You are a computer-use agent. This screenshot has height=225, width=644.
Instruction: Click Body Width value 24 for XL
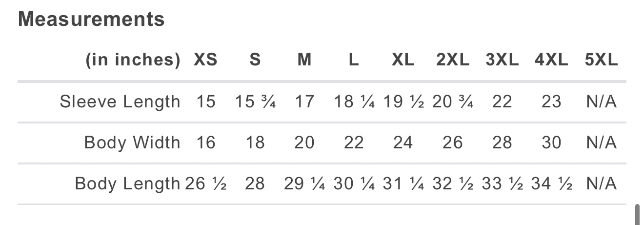(x=403, y=143)
